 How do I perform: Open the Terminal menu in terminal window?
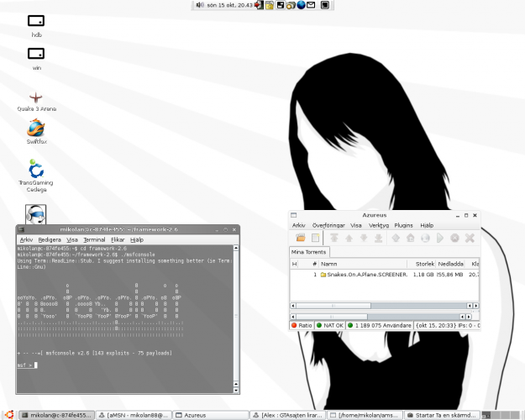(94, 239)
